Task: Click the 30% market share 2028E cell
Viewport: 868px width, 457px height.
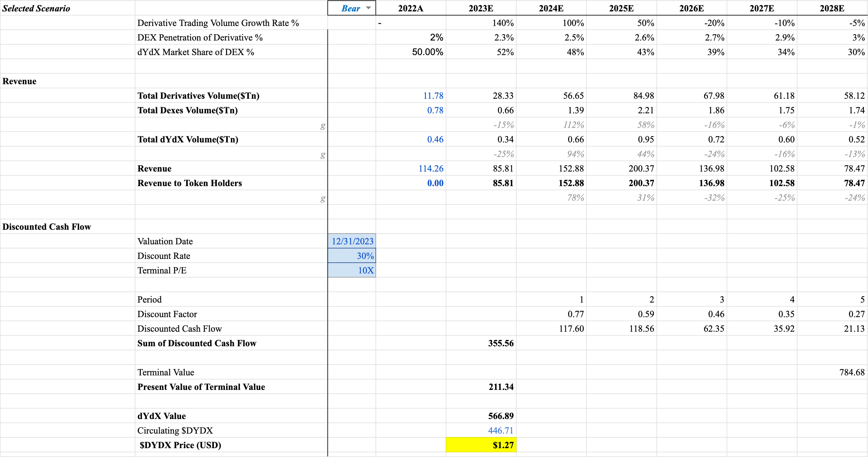Action: pyautogui.click(x=832, y=52)
